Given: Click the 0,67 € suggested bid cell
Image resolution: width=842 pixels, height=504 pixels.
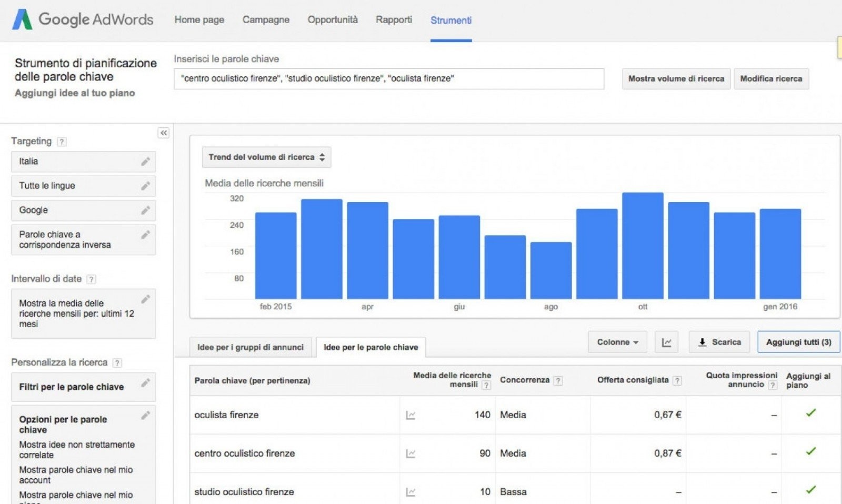Looking at the screenshot, I should [x=668, y=415].
